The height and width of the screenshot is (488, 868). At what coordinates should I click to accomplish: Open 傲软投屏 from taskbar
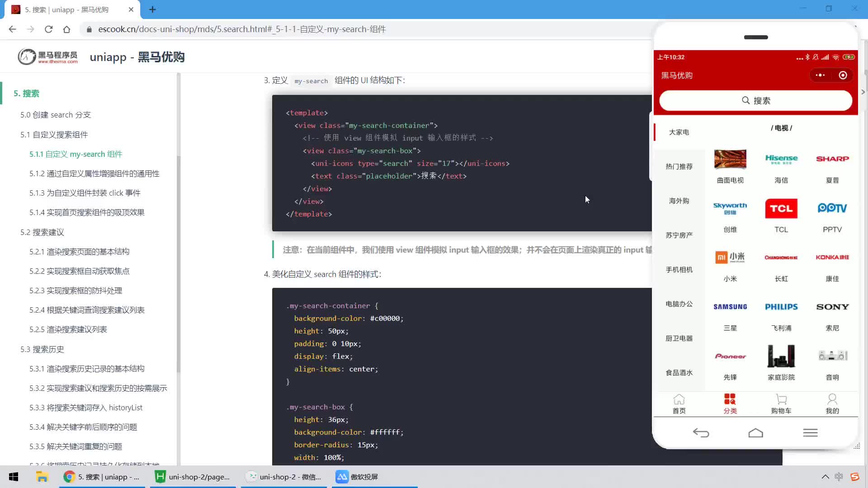click(x=374, y=477)
